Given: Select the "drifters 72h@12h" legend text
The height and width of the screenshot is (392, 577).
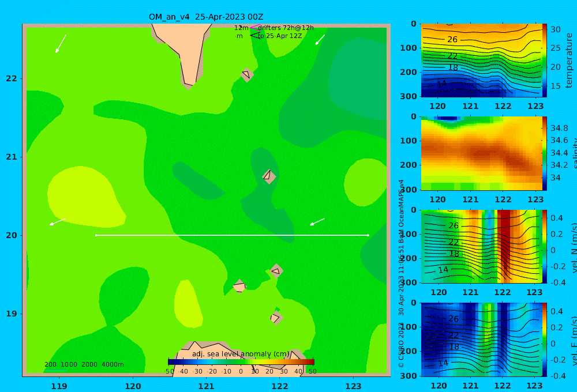Looking at the screenshot, I should click(x=286, y=28).
